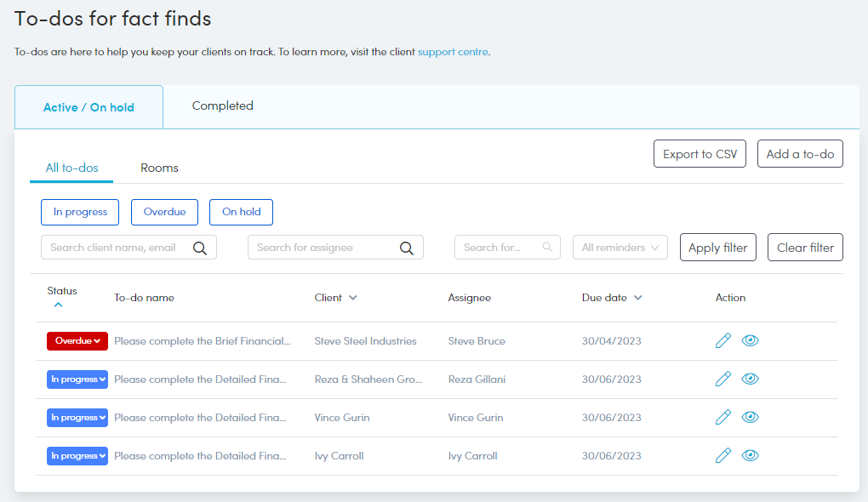Open edit pencil for Ivy Carroll's to-do
This screenshot has height=502, width=868.
point(723,455)
